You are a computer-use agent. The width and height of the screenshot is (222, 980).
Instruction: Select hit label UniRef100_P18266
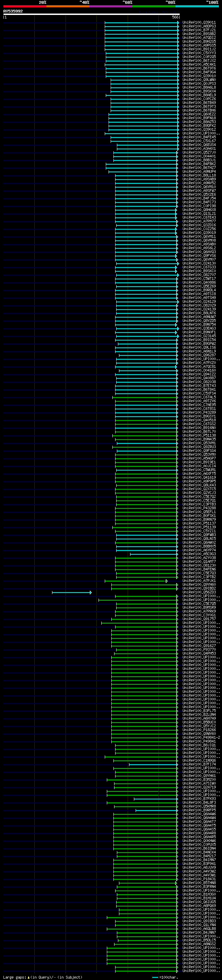(199, 730)
